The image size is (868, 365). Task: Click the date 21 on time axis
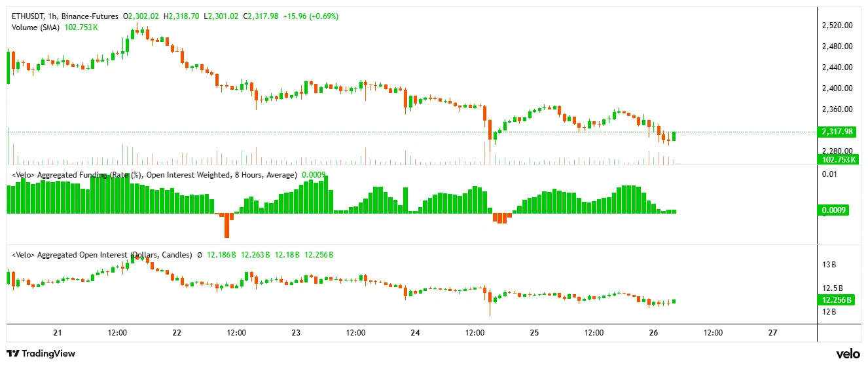[x=58, y=333]
